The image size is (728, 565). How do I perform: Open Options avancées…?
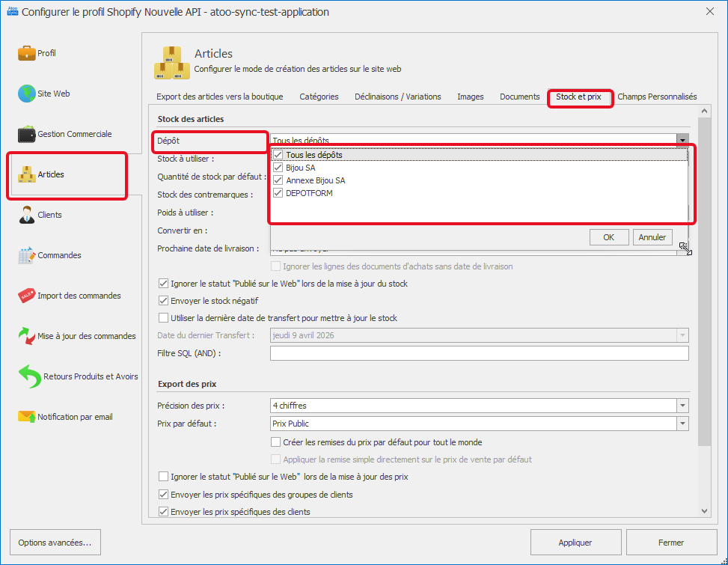pyautogui.click(x=55, y=543)
